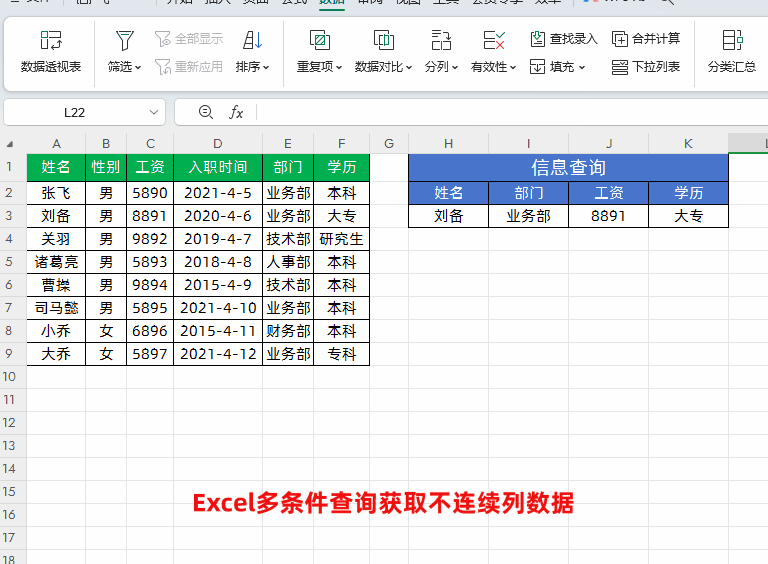
Task: Click the fx insert function icon
Action: 236,113
